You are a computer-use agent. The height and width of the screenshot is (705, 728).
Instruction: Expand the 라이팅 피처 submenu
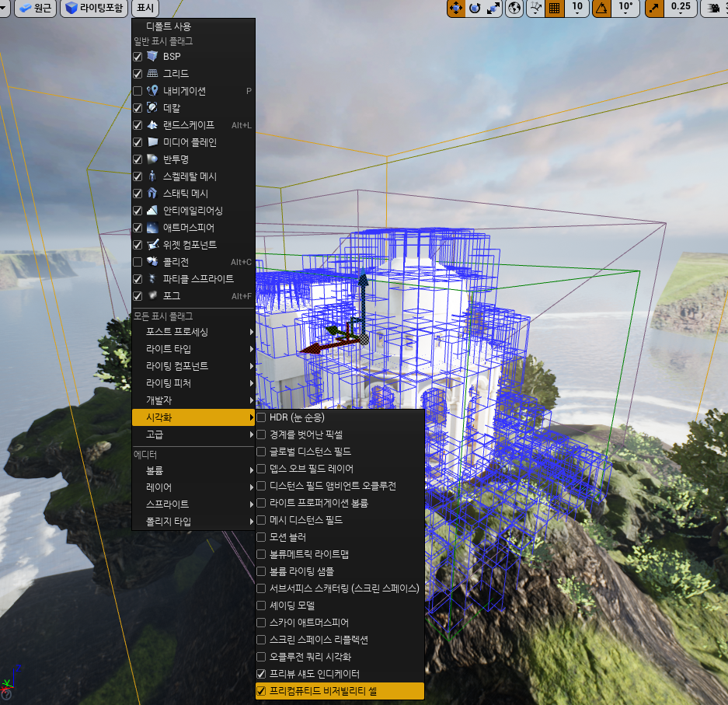pos(193,383)
